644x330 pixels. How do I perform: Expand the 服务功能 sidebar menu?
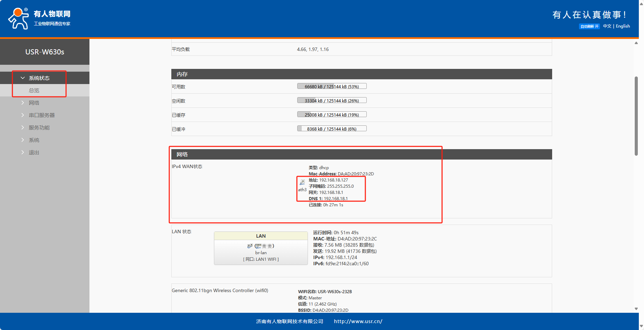tap(39, 128)
